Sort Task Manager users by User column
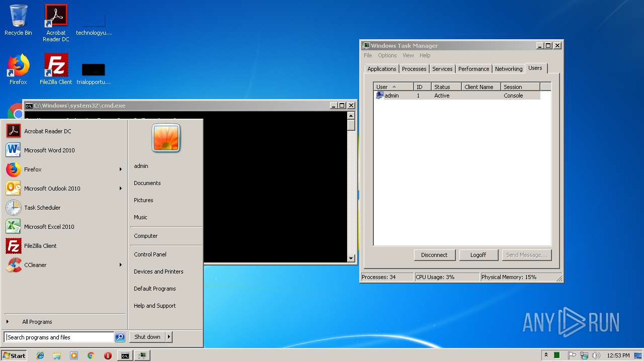 (393, 87)
